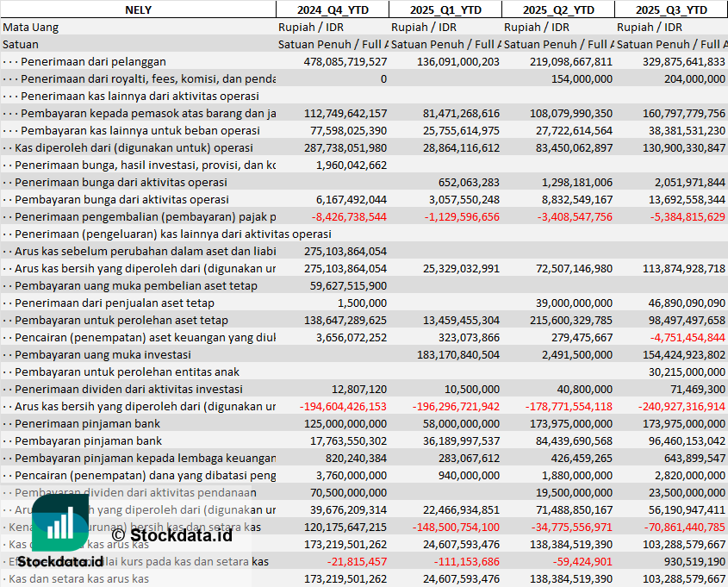Click Pembayaran bunga dari aktivitas operasi label

121,199
